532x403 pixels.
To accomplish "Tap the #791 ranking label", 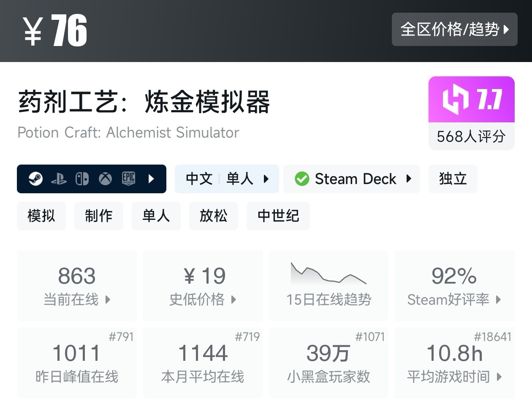I will click(x=121, y=337).
